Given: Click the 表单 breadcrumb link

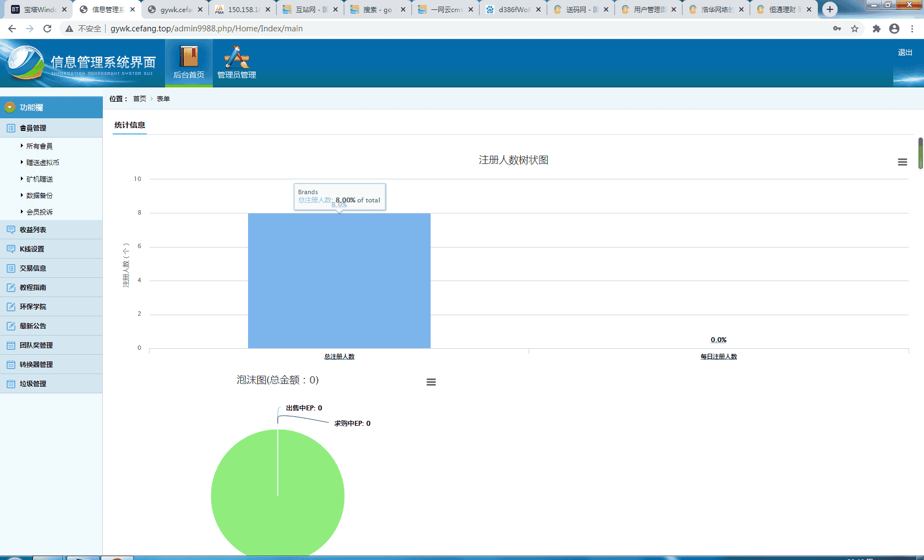Looking at the screenshot, I should 163,99.
